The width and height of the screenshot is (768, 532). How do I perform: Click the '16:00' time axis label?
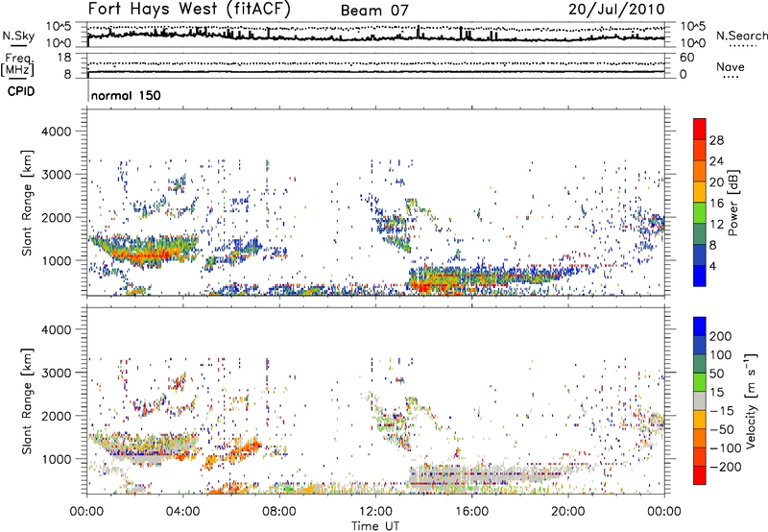(x=471, y=512)
